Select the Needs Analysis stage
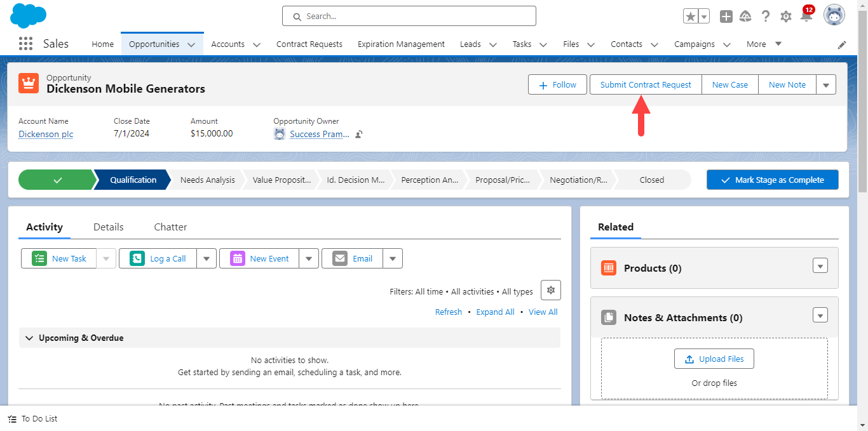Viewport: 868px width, 431px height. [207, 180]
